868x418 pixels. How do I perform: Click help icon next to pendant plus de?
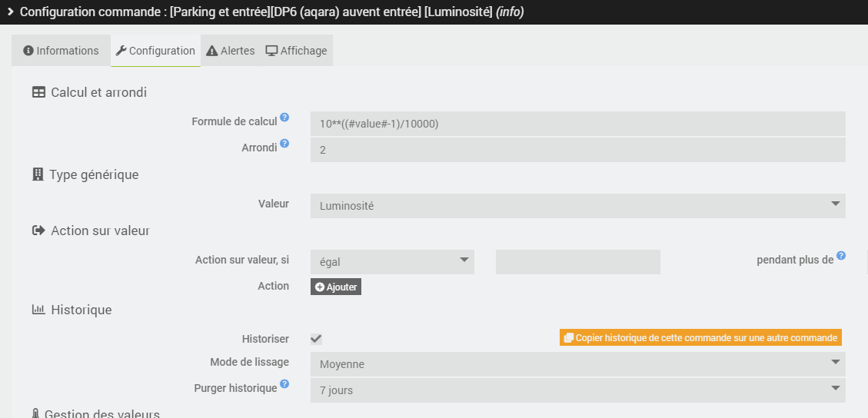click(x=841, y=256)
